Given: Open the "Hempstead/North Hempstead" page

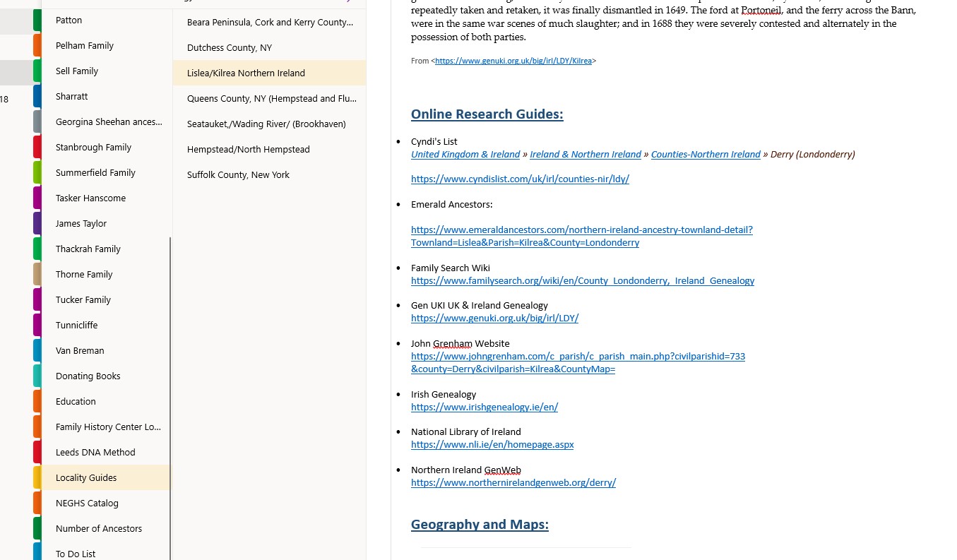Looking at the screenshot, I should (248, 149).
